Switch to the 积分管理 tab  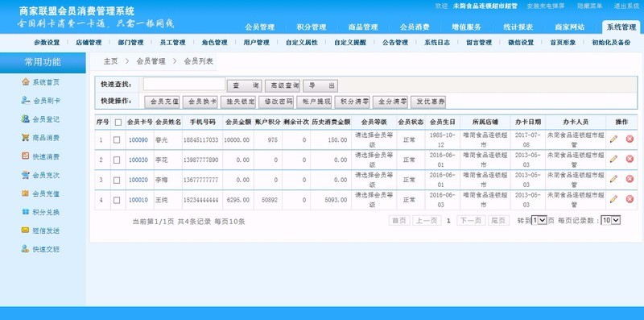[x=312, y=27]
